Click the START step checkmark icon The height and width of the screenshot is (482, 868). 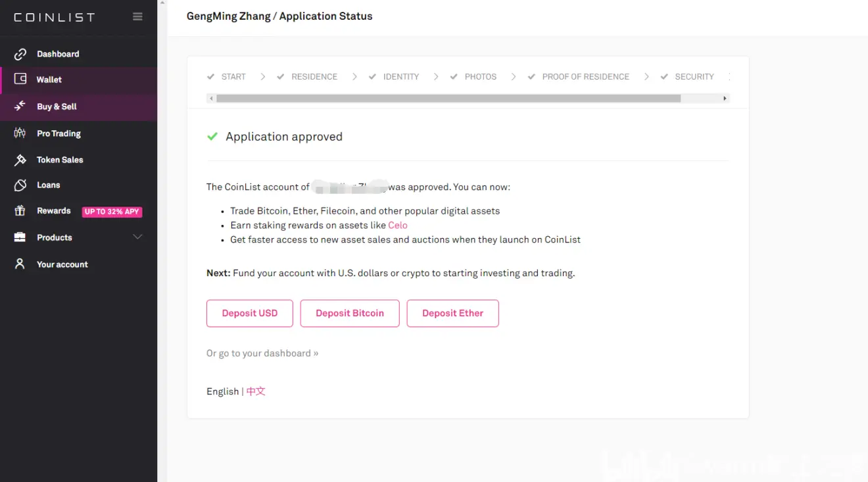210,77
